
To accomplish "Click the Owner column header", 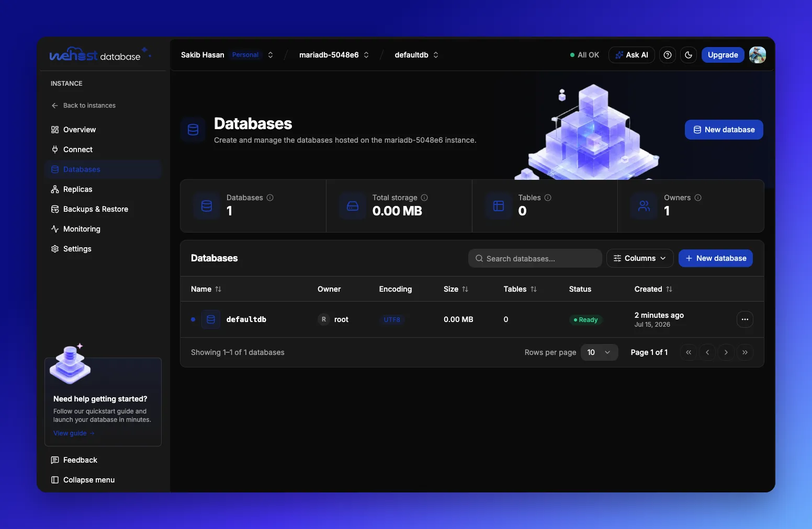I will click(329, 289).
